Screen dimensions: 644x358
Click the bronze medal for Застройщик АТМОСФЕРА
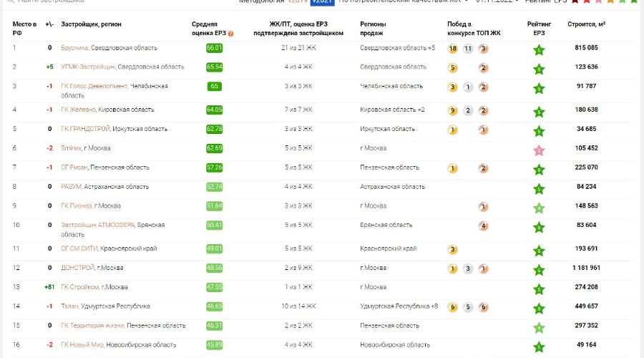point(484,226)
